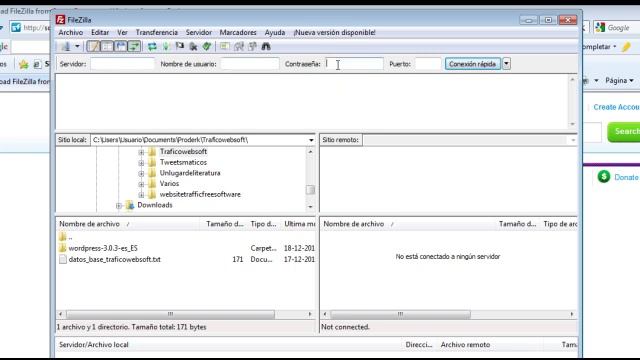Toggle remote directory tree display

pyautogui.click(x=121, y=47)
